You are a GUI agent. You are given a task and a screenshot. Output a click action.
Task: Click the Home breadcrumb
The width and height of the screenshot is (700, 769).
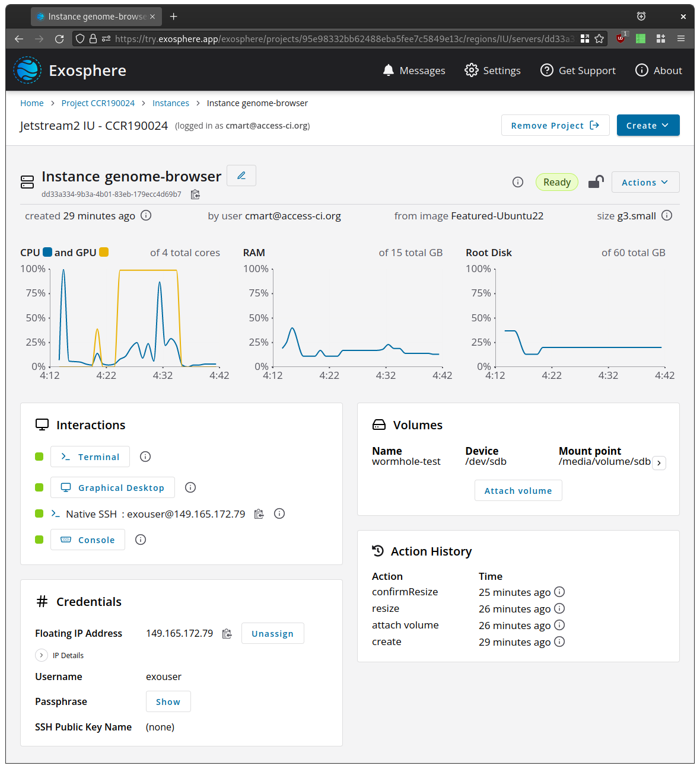(32, 103)
